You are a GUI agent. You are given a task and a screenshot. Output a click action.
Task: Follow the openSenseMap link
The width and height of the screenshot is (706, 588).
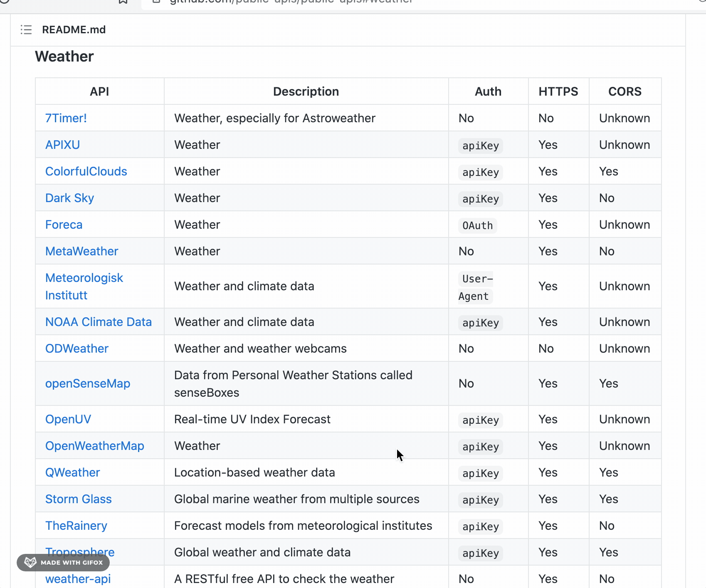pos(88,383)
